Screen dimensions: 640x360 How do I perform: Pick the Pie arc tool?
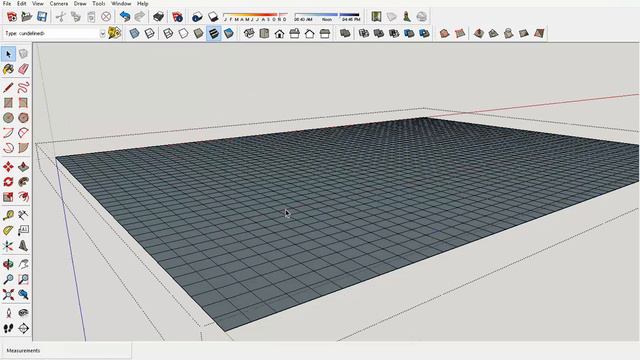23,147
